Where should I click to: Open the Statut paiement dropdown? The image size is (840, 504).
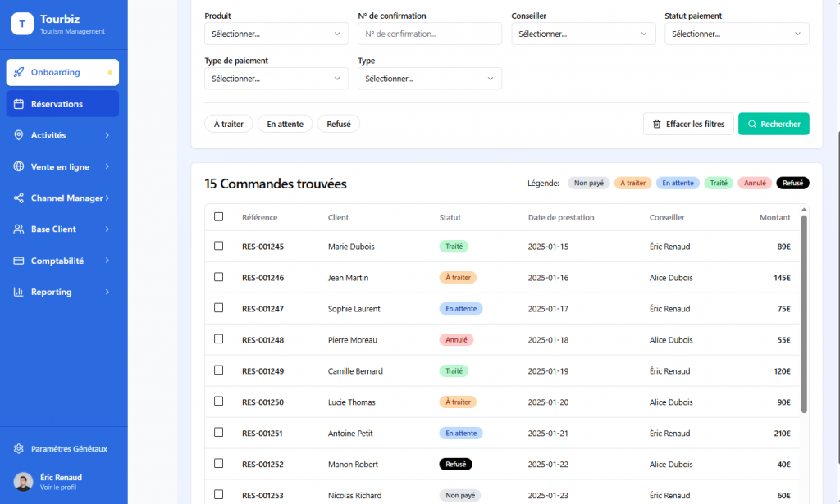(x=736, y=34)
